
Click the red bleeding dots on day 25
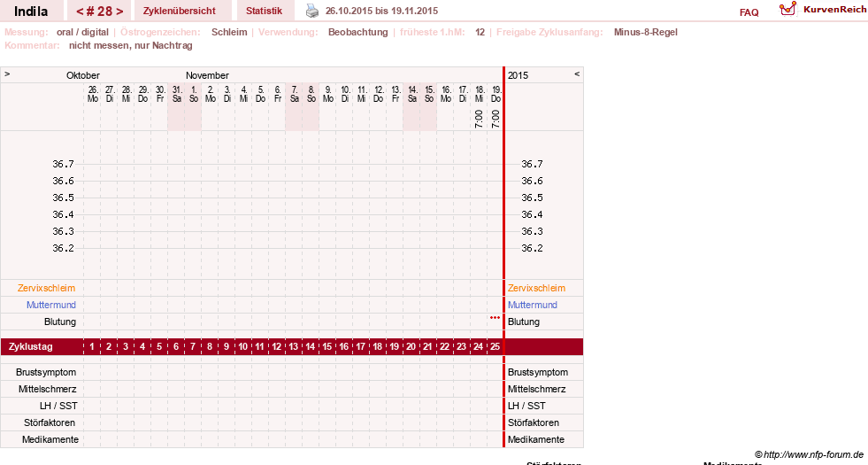point(495,318)
